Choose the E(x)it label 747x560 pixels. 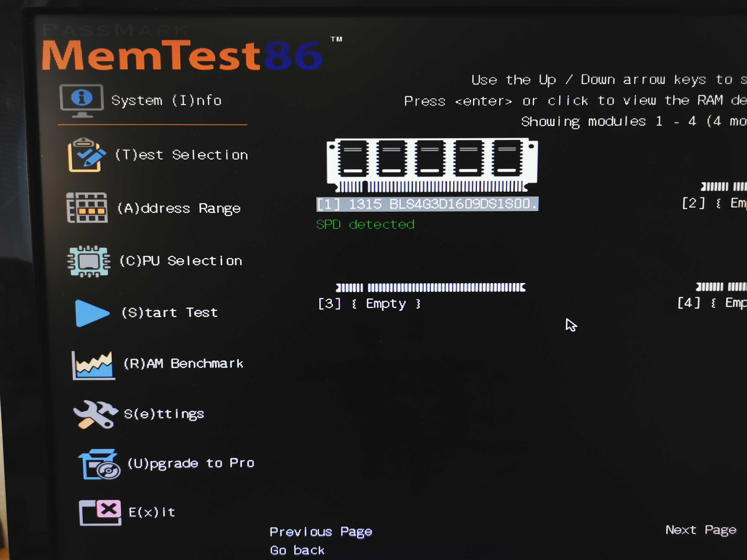(152, 512)
